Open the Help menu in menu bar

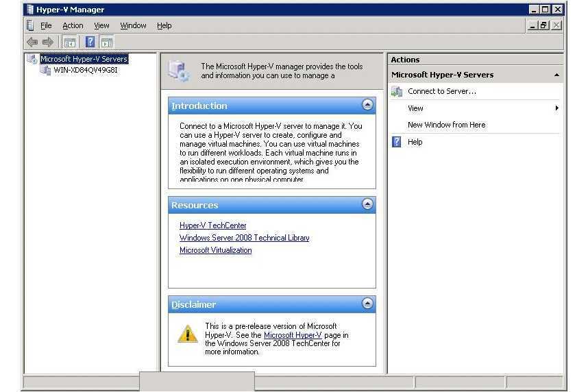pos(164,25)
